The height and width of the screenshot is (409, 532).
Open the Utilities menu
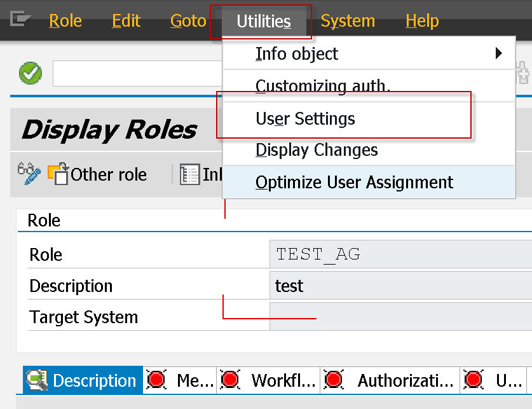pyautogui.click(x=263, y=20)
